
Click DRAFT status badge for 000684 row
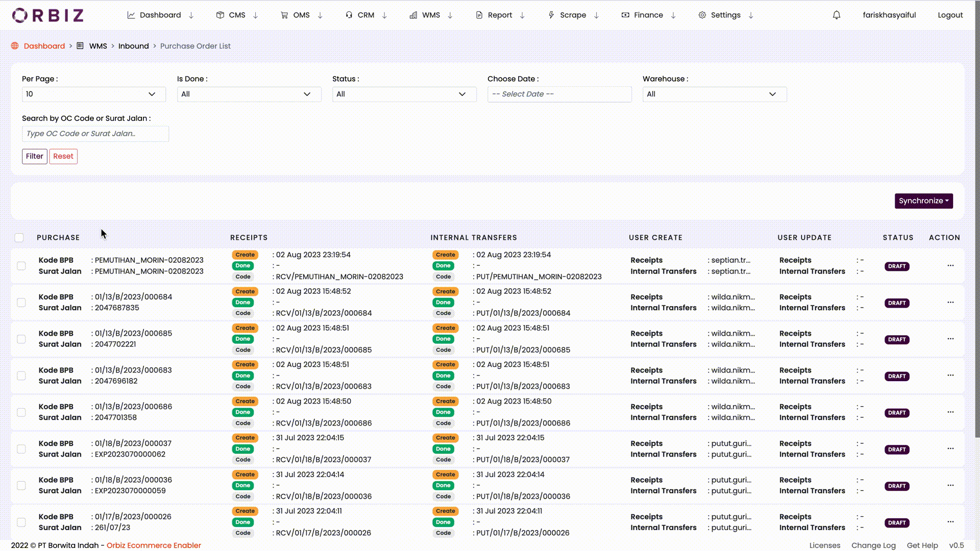click(897, 303)
